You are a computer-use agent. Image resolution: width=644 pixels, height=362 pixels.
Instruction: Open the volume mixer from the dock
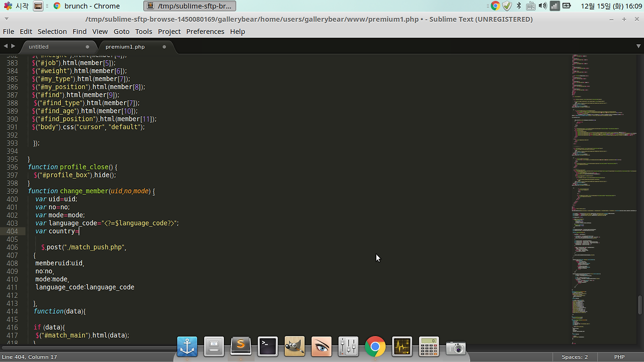(x=348, y=346)
